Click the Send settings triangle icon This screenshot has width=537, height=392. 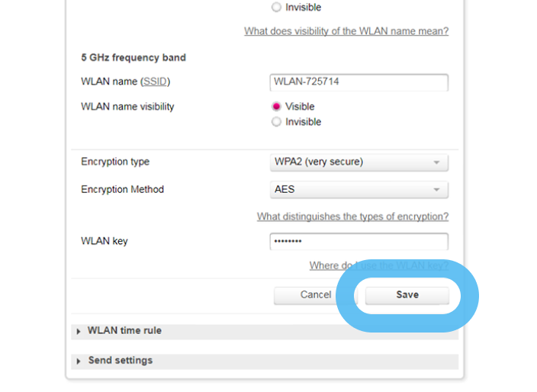coord(79,361)
